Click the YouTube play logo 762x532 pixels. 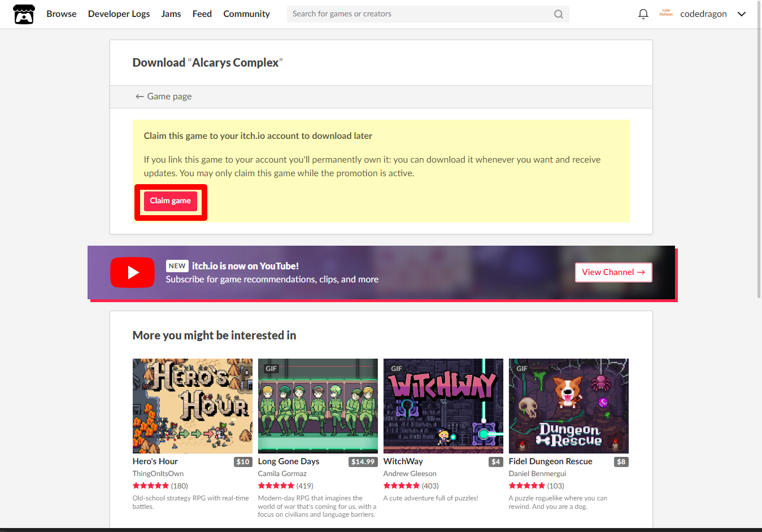click(132, 272)
